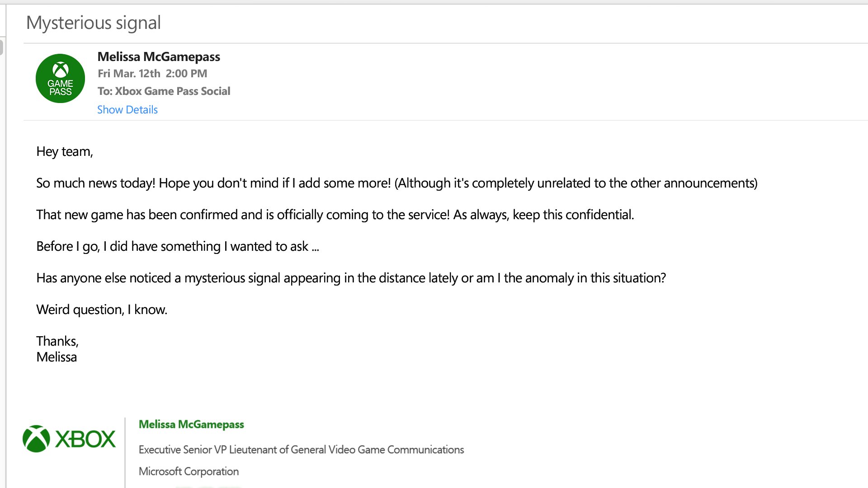Click the XBOX wordmark in the signature
Image resolution: width=868 pixels, height=488 pixels.
tap(85, 439)
